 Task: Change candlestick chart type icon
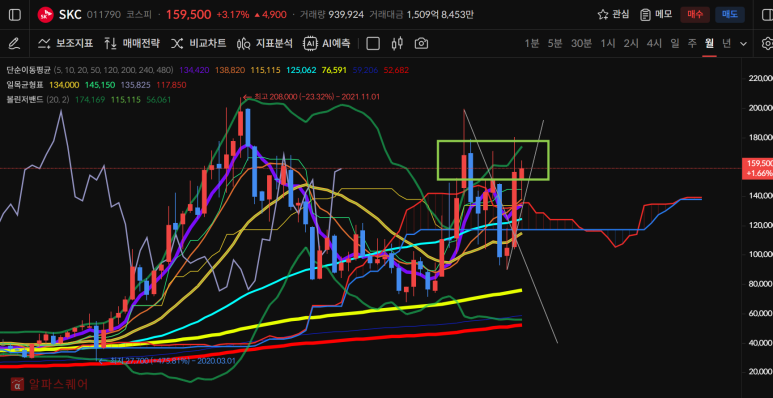click(397, 43)
